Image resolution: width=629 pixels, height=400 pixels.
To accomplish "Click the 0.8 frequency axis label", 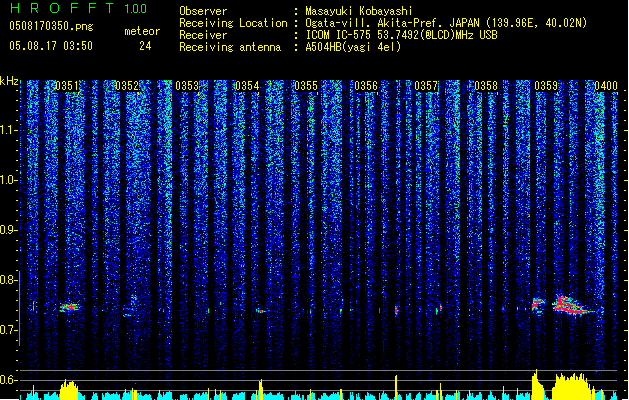I will click(x=9, y=280).
